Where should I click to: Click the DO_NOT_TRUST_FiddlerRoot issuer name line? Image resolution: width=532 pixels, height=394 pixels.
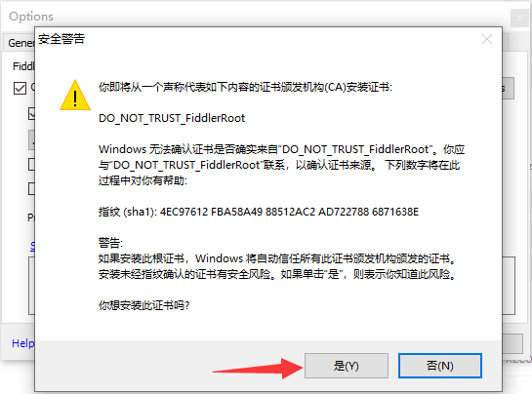(172, 118)
